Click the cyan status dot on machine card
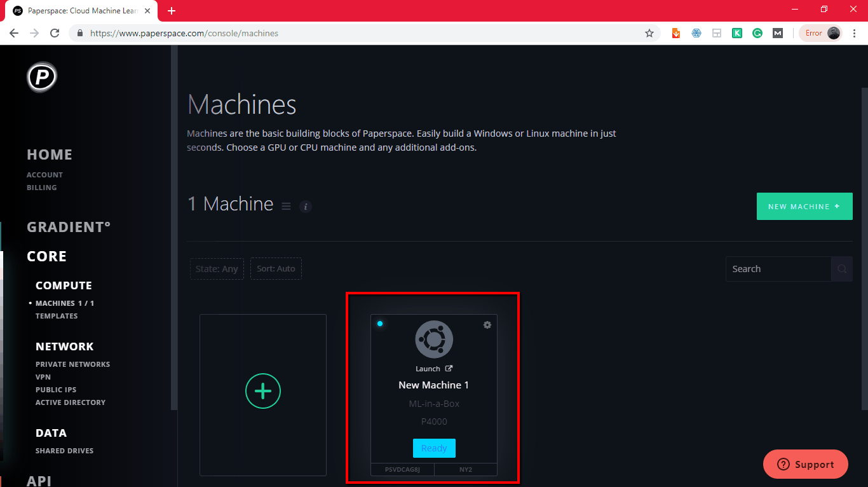 click(380, 324)
